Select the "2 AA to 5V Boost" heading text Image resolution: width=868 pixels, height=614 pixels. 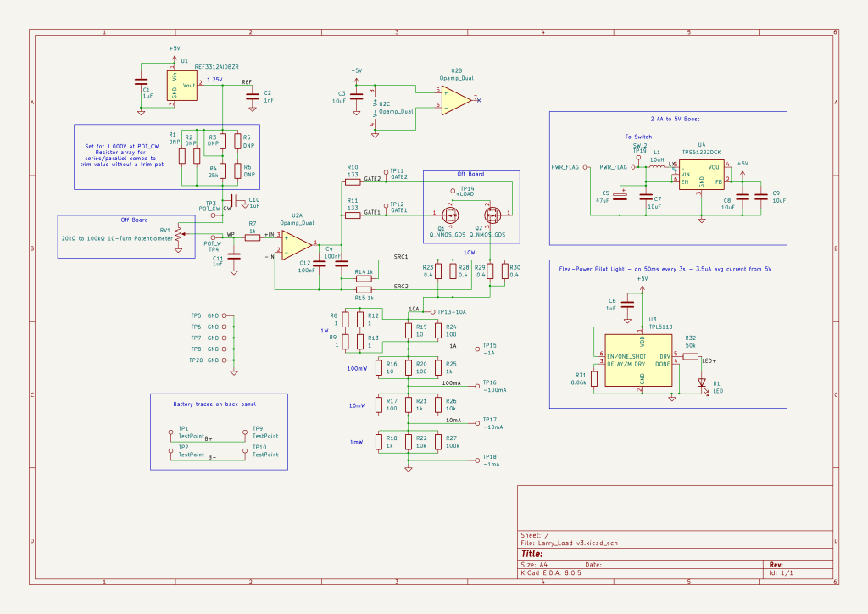(x=675, y=119)
